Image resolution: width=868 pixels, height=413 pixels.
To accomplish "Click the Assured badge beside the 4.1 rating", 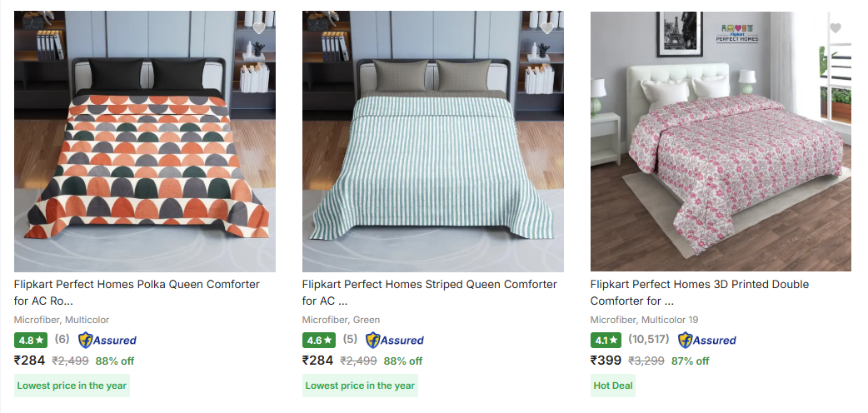I will pyautogui.click(x=707, y=340).
